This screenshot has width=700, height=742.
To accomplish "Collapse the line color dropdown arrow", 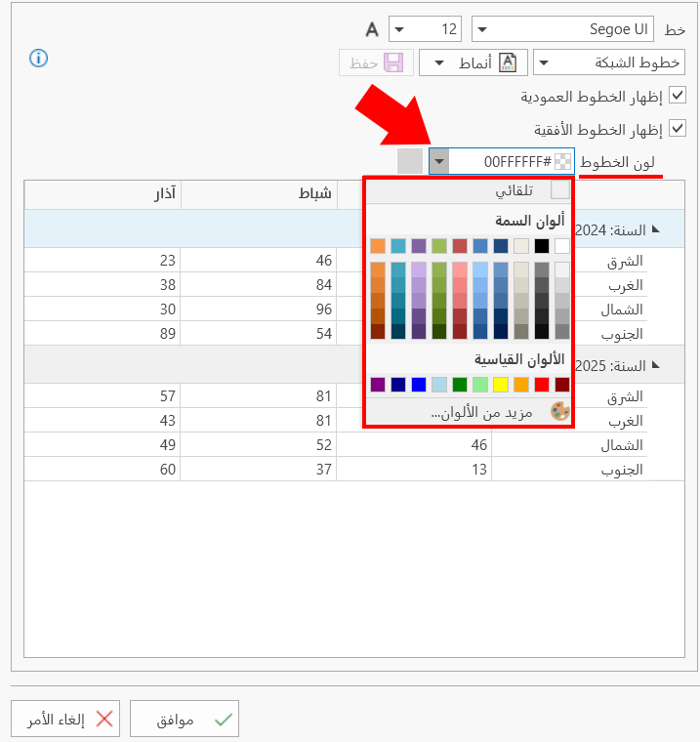I will [x=439, y=162].
